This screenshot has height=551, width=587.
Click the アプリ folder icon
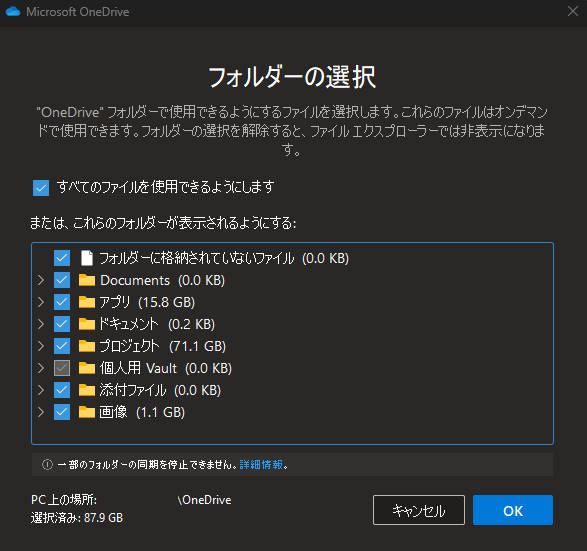pos(87,302)
